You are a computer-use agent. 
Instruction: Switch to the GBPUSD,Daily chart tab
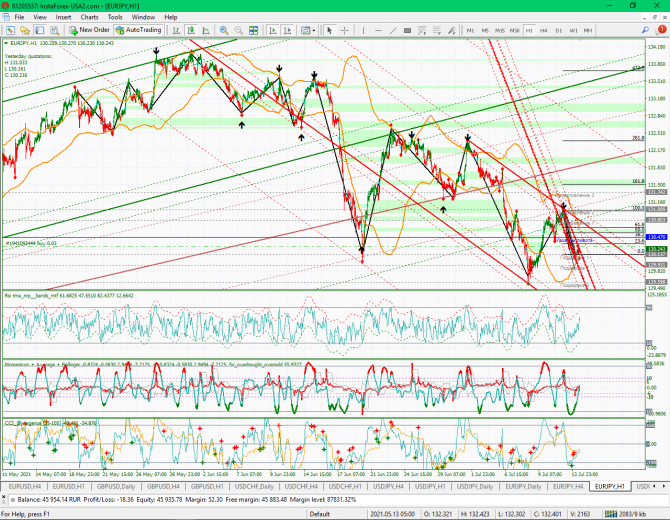115,486
